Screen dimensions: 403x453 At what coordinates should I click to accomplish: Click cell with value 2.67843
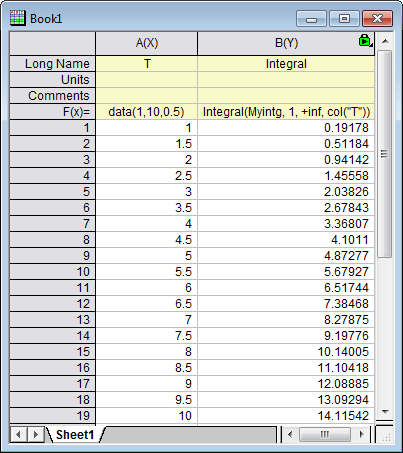[x=286, y=208]
